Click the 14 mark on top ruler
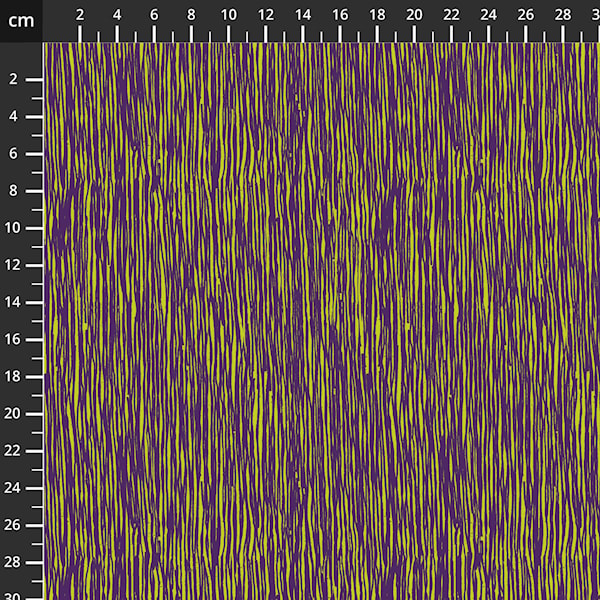Image resolution: width=600 pixels, height=600 pixels. 302,15
